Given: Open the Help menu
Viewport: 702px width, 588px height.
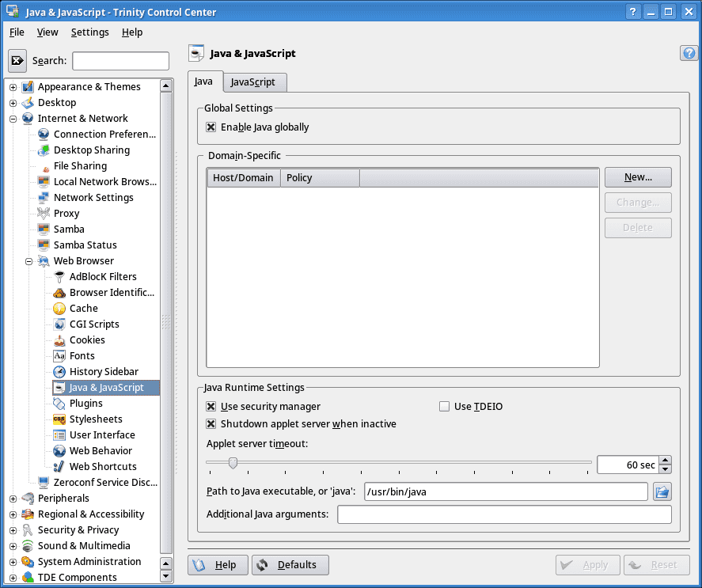Looking at the screenshot, I should (132, 32).
